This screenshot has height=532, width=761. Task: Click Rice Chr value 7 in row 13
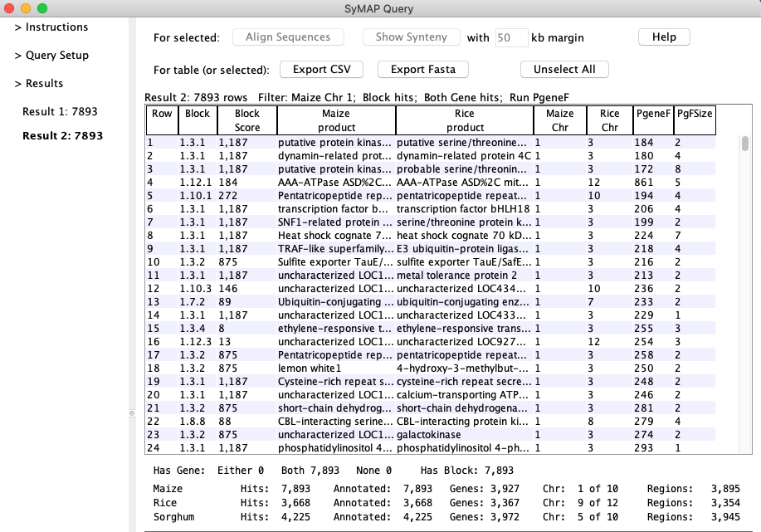(x=610, y=302)
